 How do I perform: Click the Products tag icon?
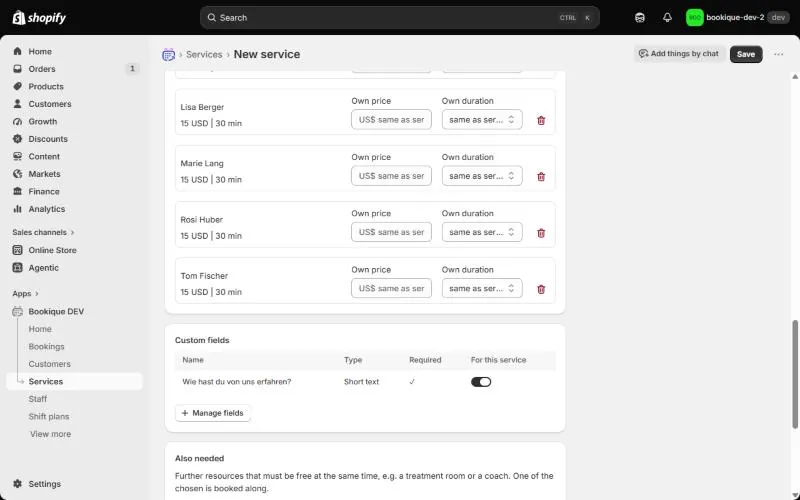(17, 86)
